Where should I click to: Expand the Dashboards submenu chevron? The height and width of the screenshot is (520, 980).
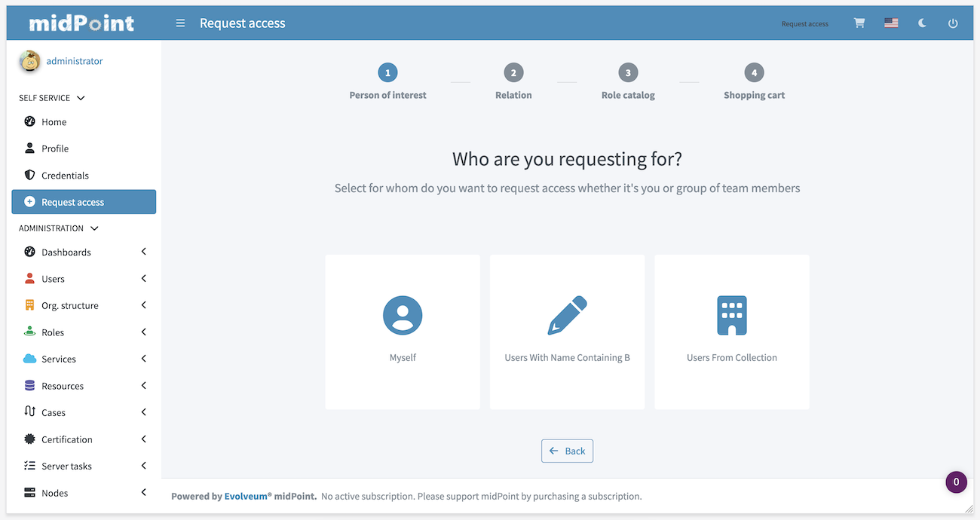143,252
